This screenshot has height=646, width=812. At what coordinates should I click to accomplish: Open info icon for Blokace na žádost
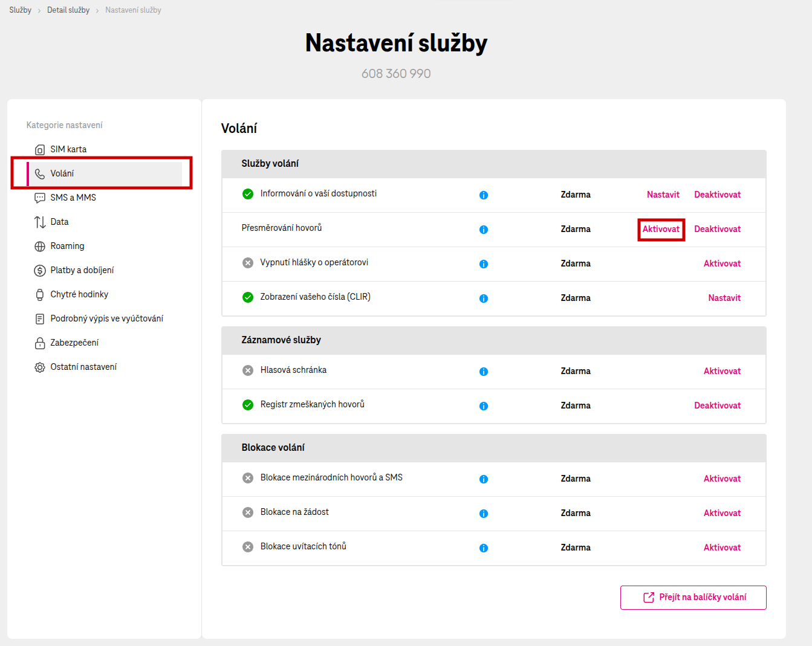484,514
